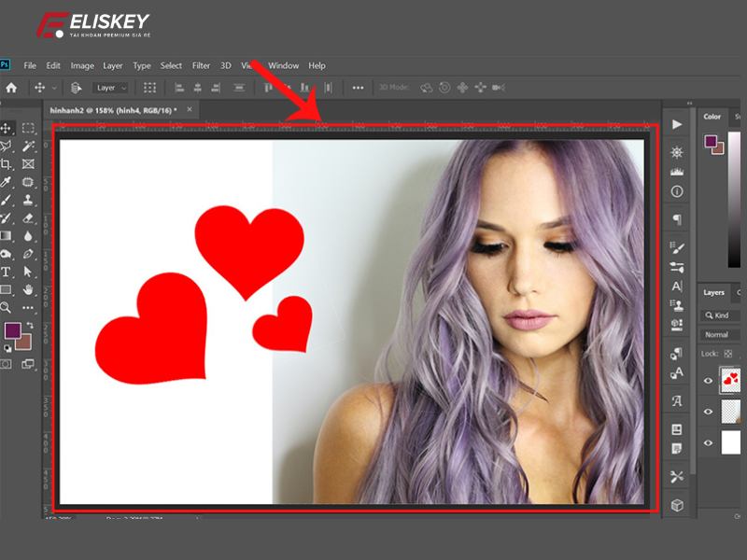Open the 3D panel via cube icon

coord(676,506)
